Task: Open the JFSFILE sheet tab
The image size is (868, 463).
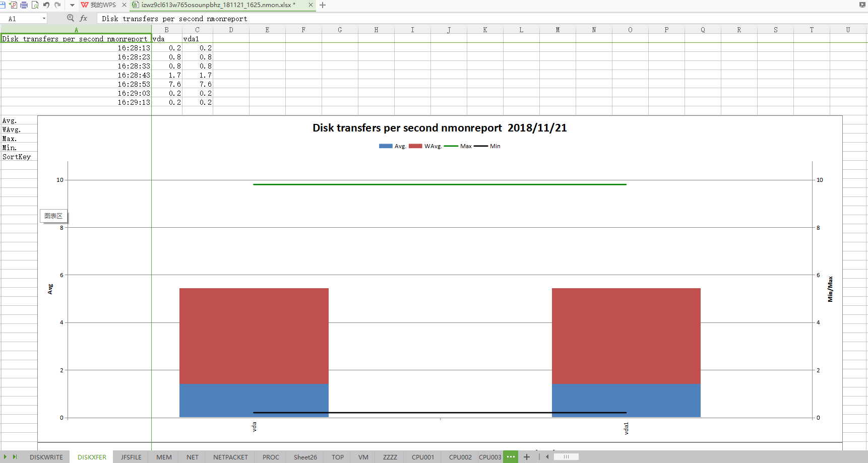Action: click(x=131, y=457)
